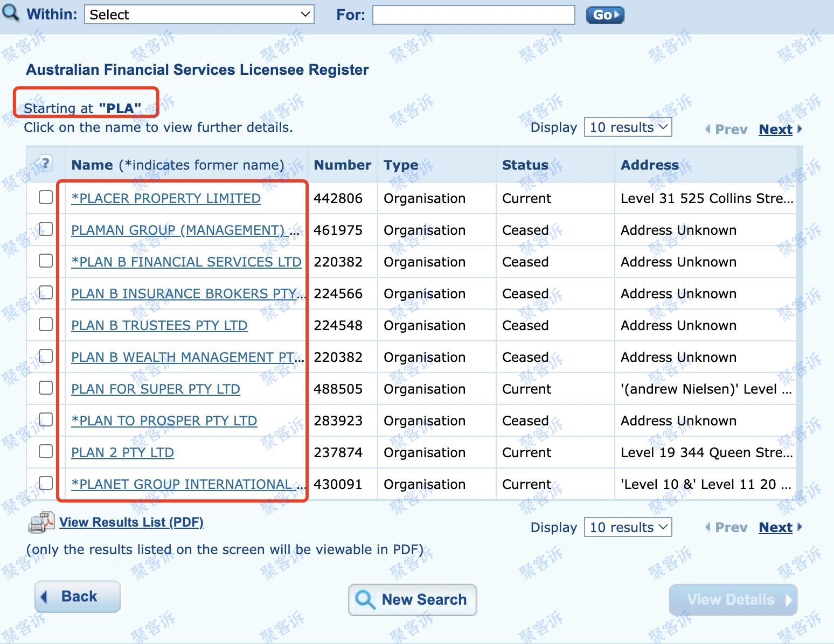Click the Australian Financial Services Licensee Register heading
The height and width of the screenshot is (644, 834).
coord(197,69)
